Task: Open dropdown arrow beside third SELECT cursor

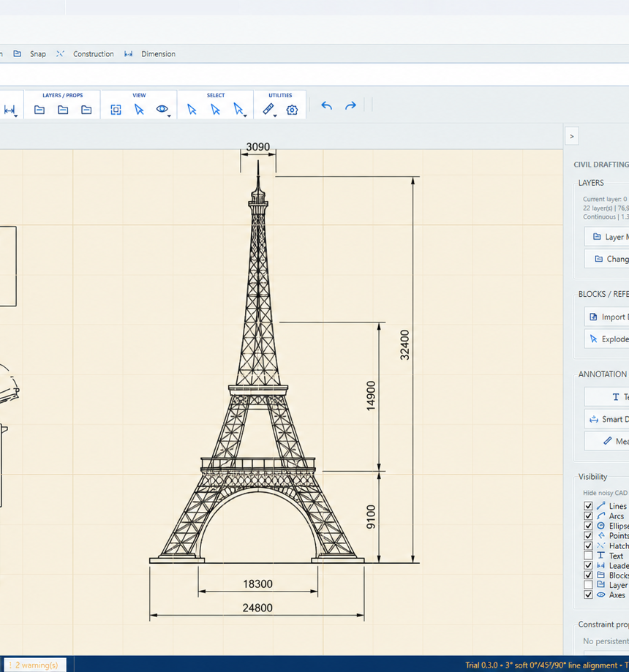Action: [x=245, y=116]
